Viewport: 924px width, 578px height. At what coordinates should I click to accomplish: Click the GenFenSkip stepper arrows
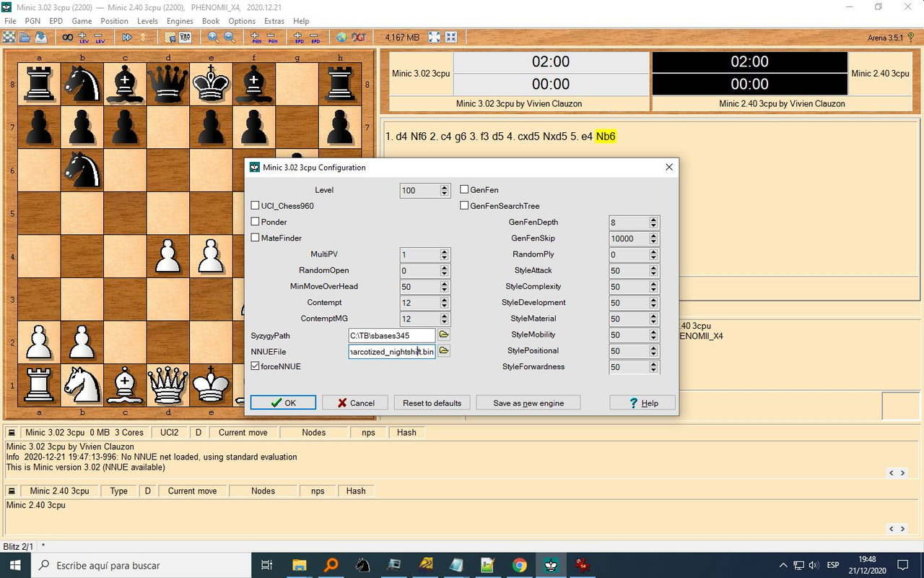[x=653, y=238]
